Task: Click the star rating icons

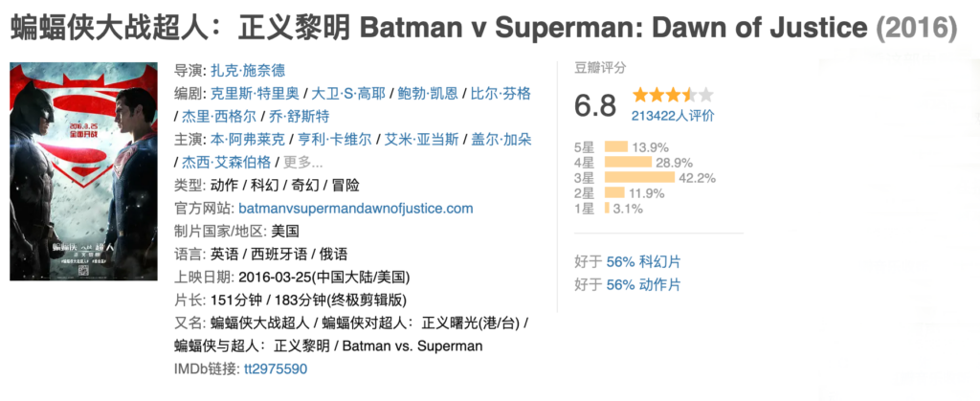Action: (x=672, y=95)
